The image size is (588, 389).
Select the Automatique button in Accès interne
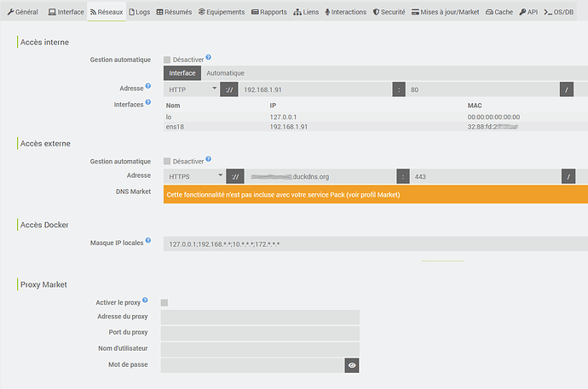point(226,73)
